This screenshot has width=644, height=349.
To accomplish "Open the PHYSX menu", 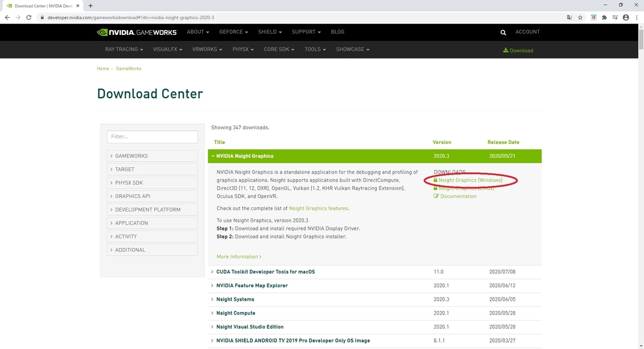I will tap(243, 49).
